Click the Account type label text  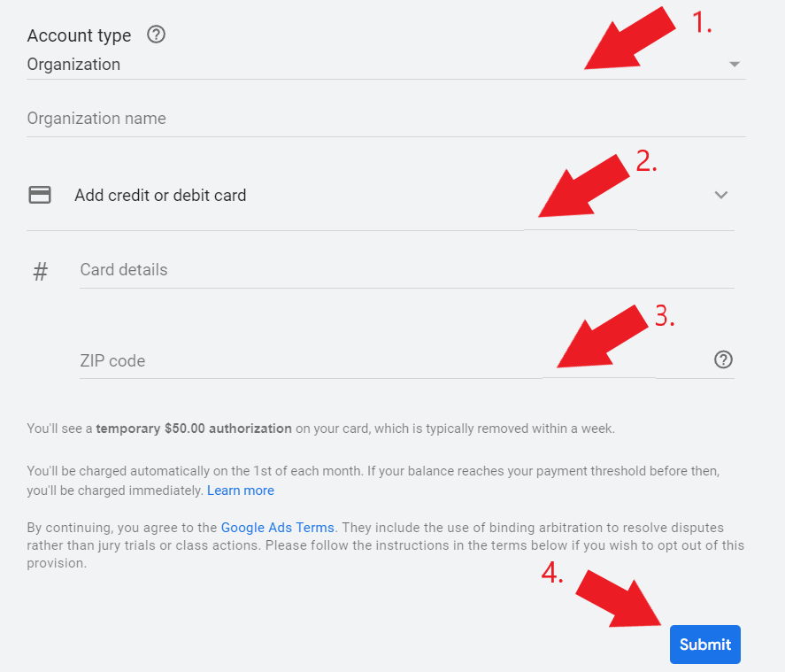tap(79, 35)
